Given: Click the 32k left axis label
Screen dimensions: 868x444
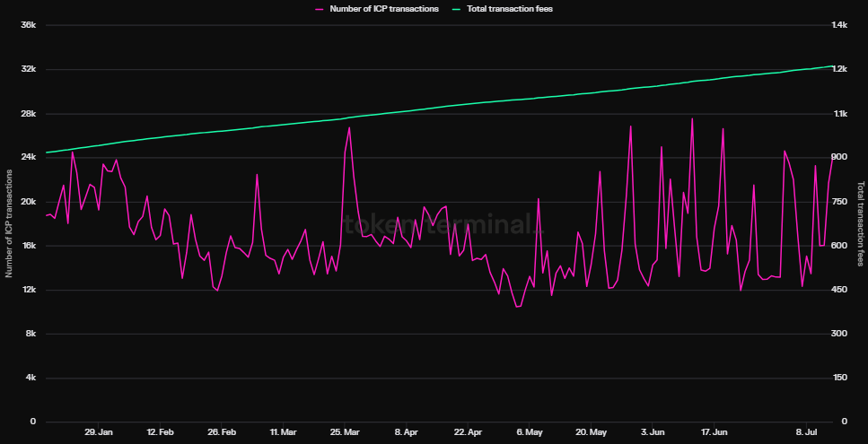Looking at the screenshot, I should click(28, 70).
